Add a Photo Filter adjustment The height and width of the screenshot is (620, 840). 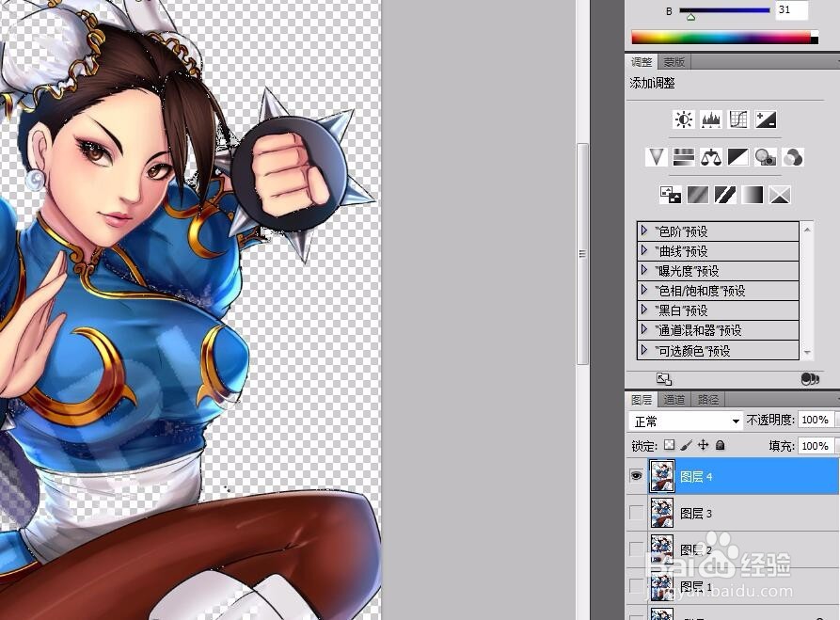766,157
